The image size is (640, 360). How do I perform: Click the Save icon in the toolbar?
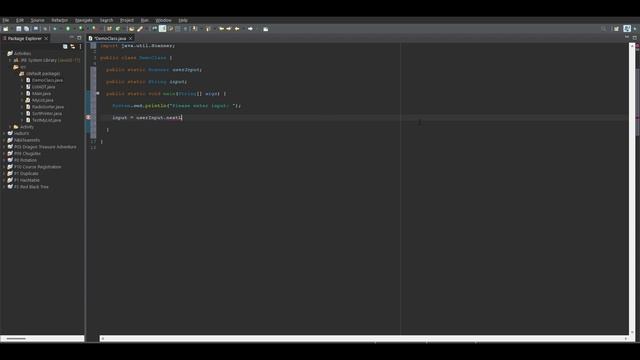pos(18,29)
